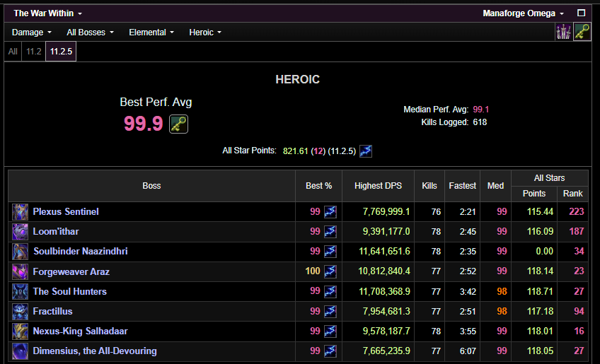Open the Dimensius, the All-Devouring link
The height and width of the screenshot is (364, 600).
click(x=95, y=351)
